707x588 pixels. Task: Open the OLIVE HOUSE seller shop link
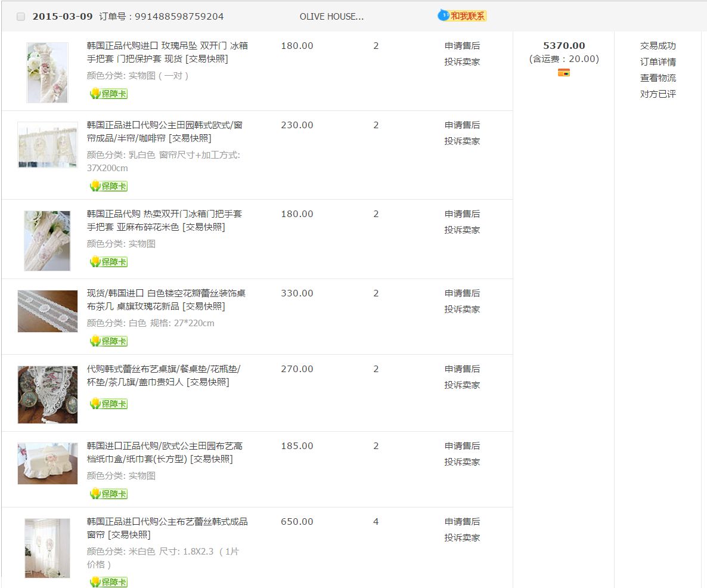(331, 17)
